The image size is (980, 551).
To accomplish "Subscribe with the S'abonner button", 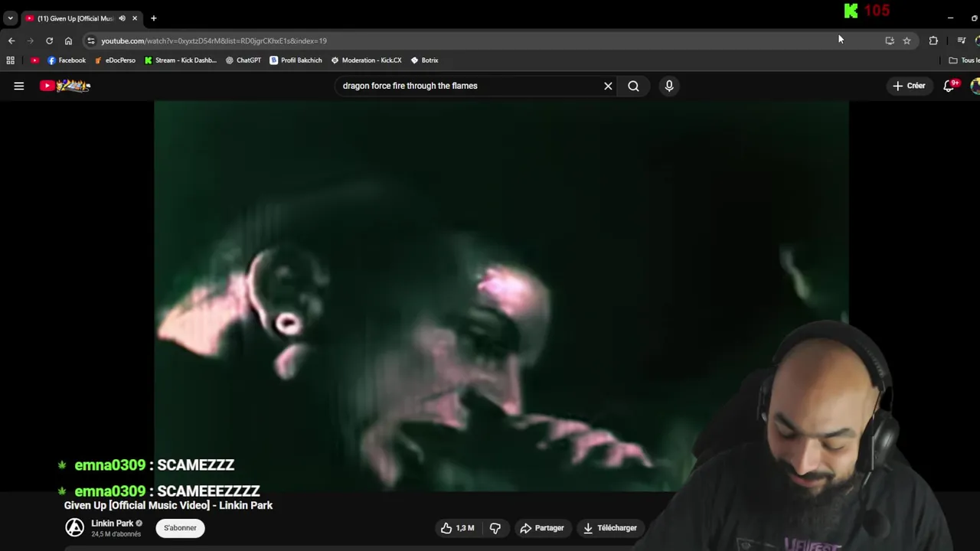I will click(180, 527).
